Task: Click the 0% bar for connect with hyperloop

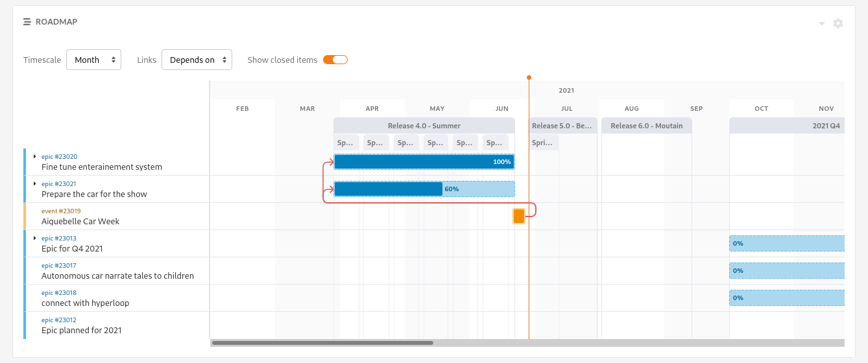Action: click(x=787, y=298)
